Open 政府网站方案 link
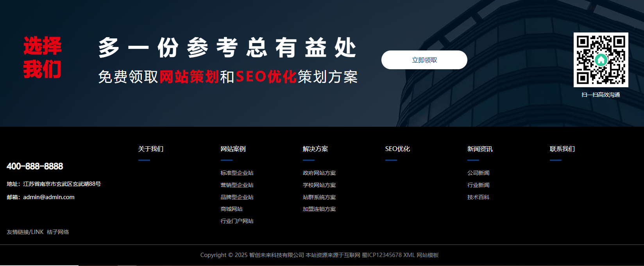Screen dimensions: 644x266 coord(319,173)
